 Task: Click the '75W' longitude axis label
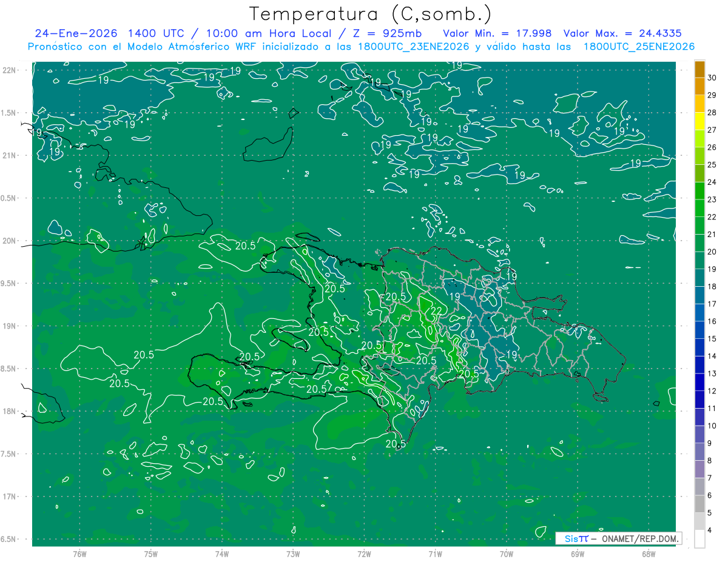[x=150, y=554]
